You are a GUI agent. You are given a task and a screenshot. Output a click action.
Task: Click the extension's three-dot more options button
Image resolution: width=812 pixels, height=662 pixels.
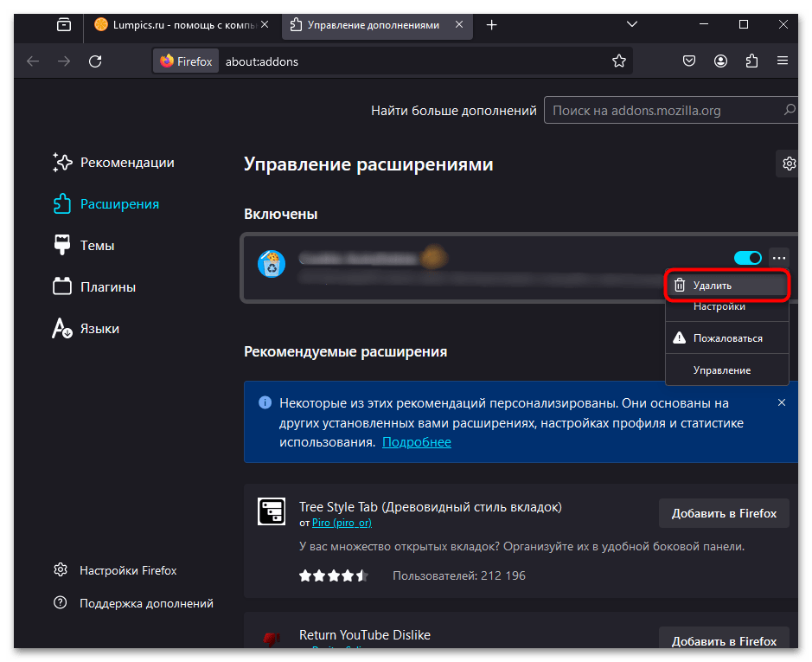point(779,258)
